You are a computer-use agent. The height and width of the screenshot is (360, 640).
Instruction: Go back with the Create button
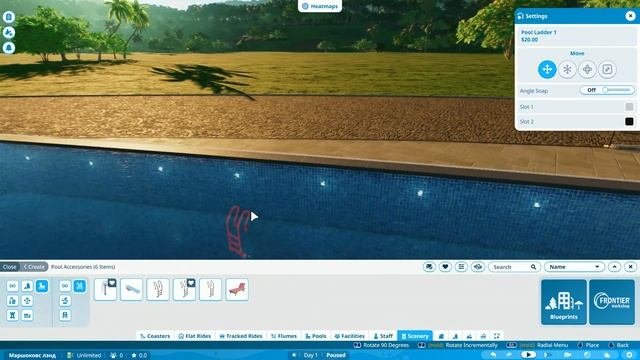(x=34, y=267)
